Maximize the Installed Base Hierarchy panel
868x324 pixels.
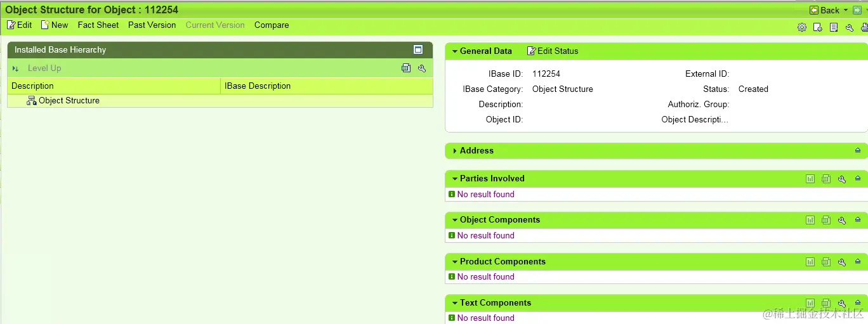click(418, 49)
